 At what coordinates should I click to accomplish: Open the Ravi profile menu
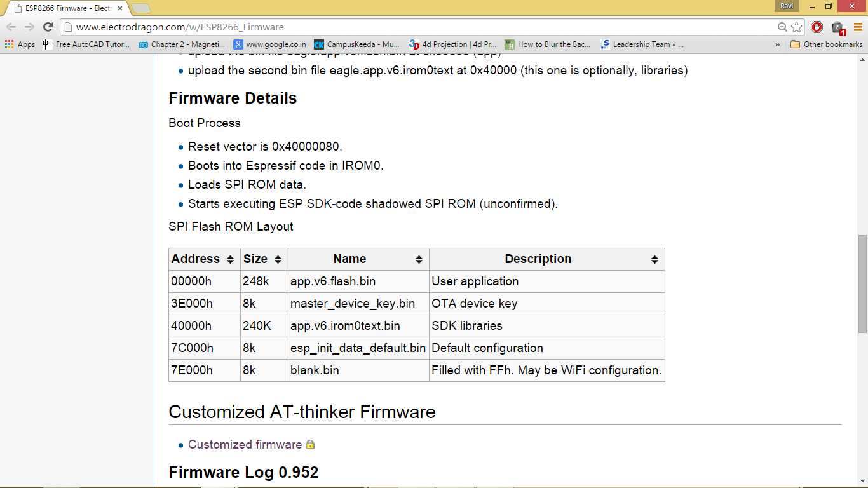pyautogui.click(x=786, y=6)
